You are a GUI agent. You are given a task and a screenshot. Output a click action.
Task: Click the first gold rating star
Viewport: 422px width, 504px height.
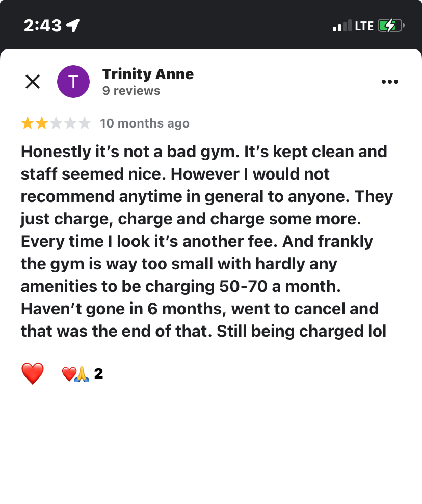tap(27, 123)
